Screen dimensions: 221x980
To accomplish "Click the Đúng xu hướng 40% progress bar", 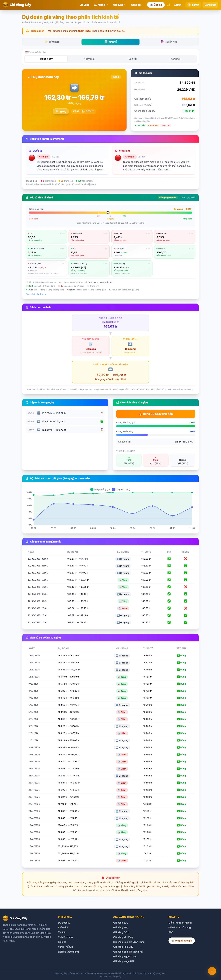I will [x=156, y=435].
